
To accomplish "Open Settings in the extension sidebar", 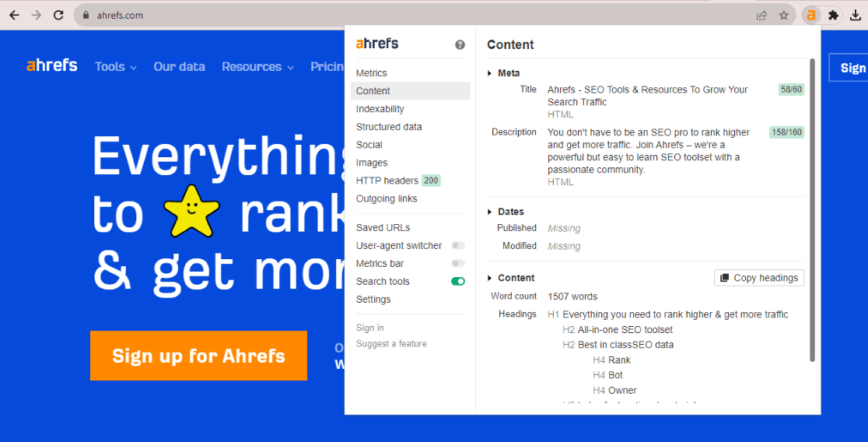I will click(x=410, y=299).
